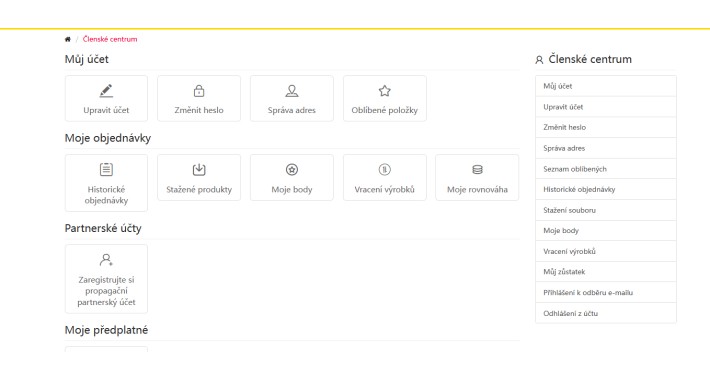
Task: Click the user icon beside Členské centrum heading
Action: 539,60
